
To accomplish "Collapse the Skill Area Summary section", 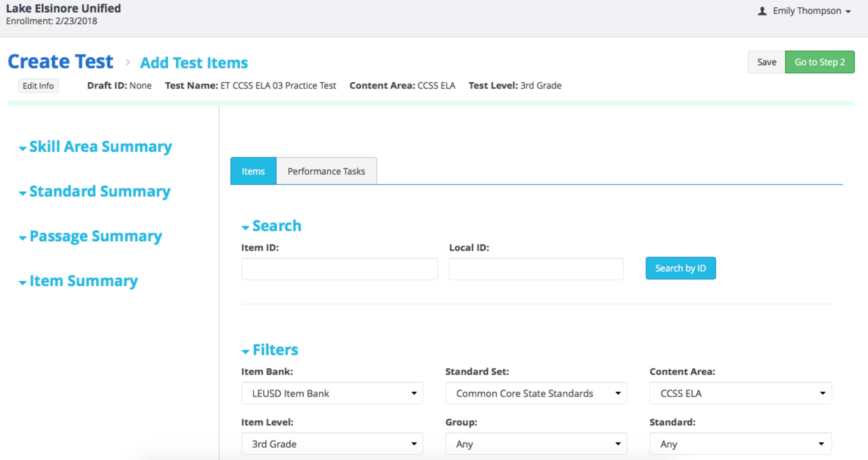I will [100, 147].
